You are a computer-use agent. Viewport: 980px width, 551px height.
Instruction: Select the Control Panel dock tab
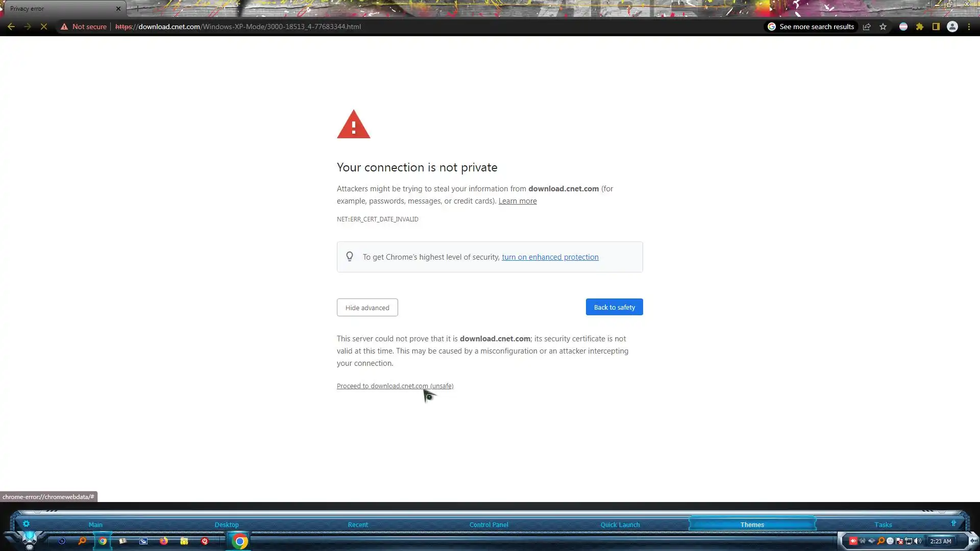[488, 524]
